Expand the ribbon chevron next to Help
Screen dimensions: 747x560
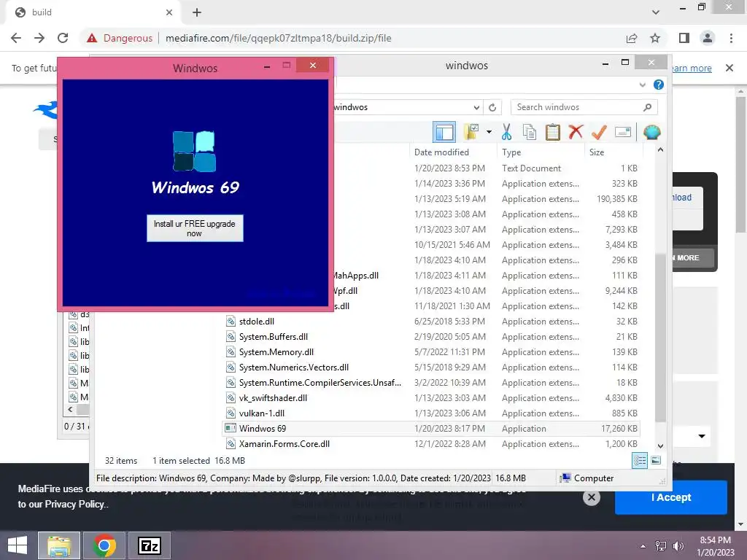[x=642, y=85]
